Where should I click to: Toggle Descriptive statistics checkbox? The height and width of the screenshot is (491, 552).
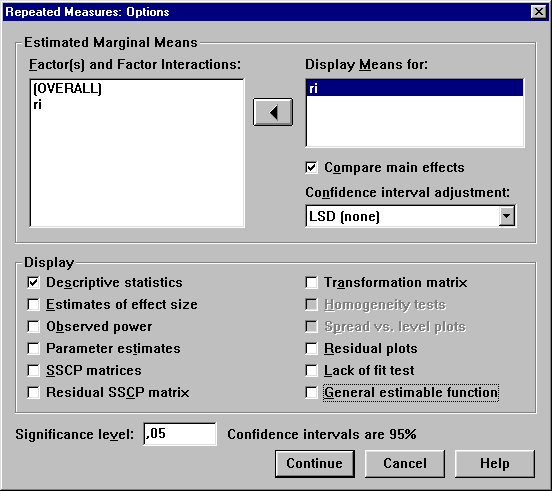point(33,283)
